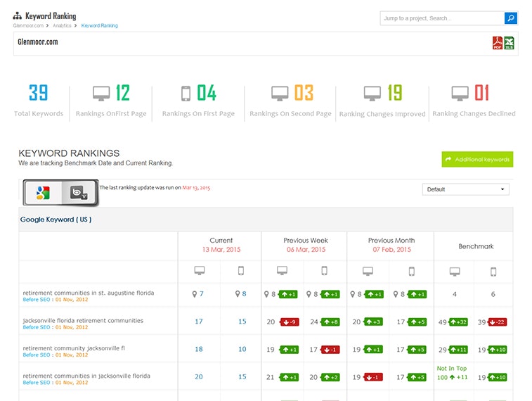Image resolution: width=532 pixels, height=401 pixels.
Task: Click desktop icon under Current column
Action: click(x=200, y=270)
